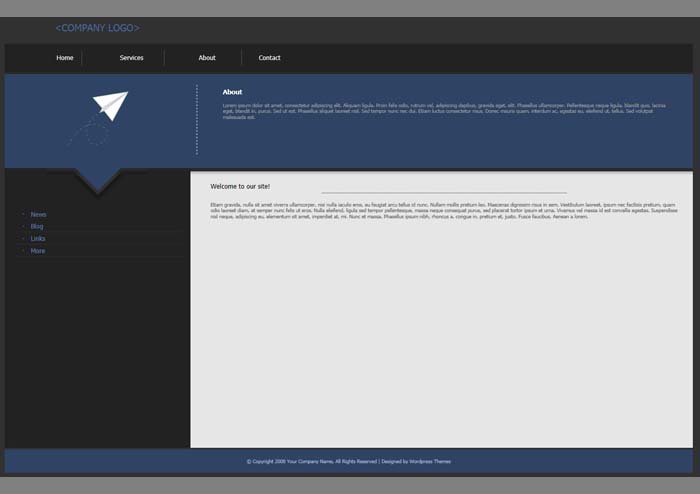Click the Links item in the sidebar
The height and width of the screenshot is (494, 700).
coord(38,239)
